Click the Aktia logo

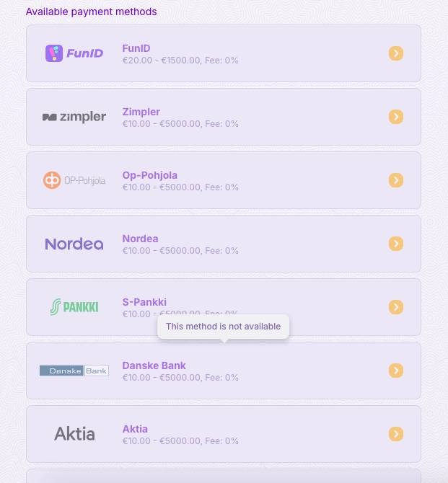pos(74,434)
